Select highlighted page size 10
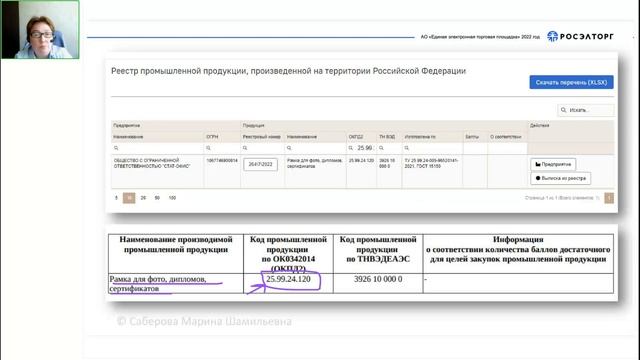The width and height of the screenshot is (640, 360). click(x=129, y=198)
